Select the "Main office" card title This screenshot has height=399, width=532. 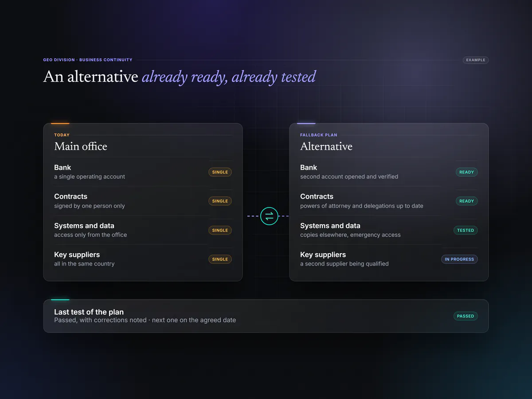[81, 146]
